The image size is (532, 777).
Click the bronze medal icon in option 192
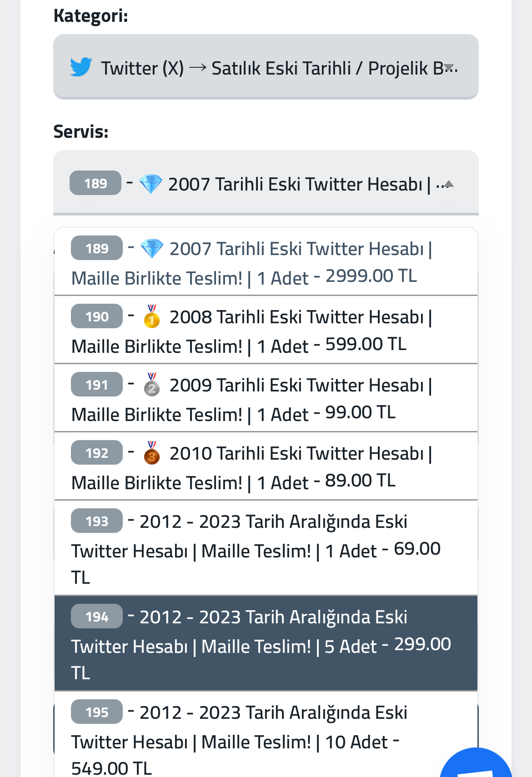point(152,453)
